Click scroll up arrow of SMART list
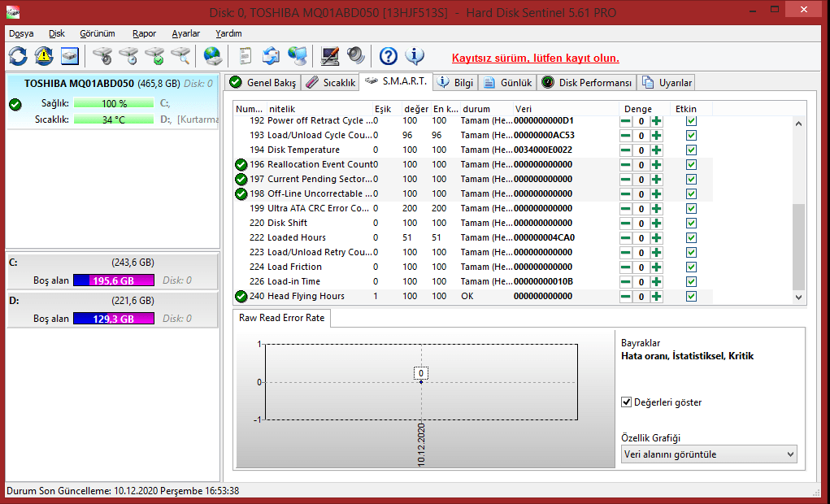Image resolution: width=830 pixels, height=504 pixels. [x=799, y=124]
